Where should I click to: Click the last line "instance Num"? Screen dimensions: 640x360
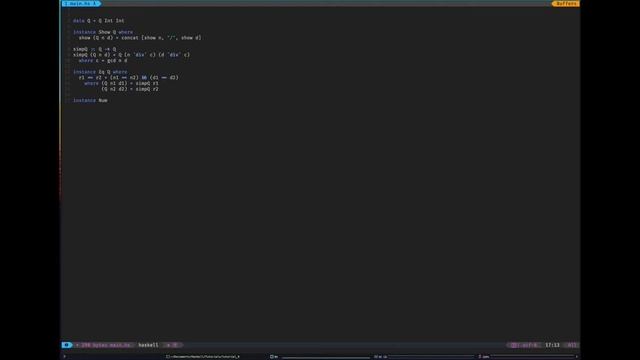tap(90, 100)
